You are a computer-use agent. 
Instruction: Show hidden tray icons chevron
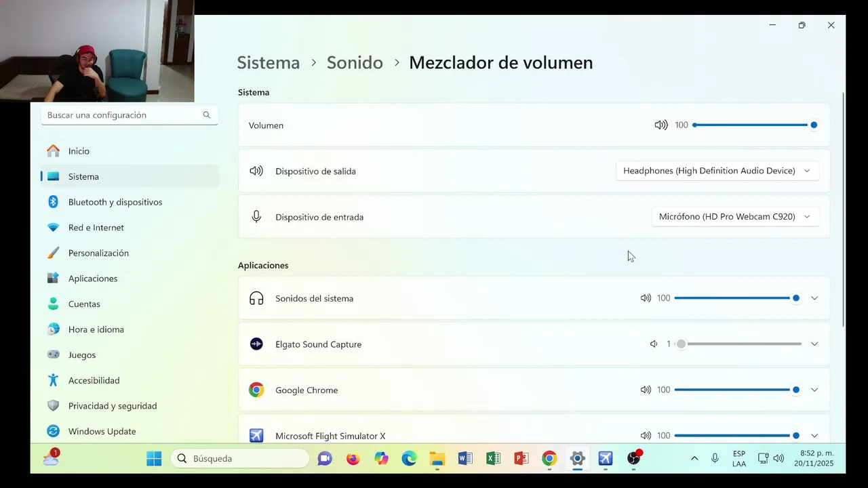[694, 459]
